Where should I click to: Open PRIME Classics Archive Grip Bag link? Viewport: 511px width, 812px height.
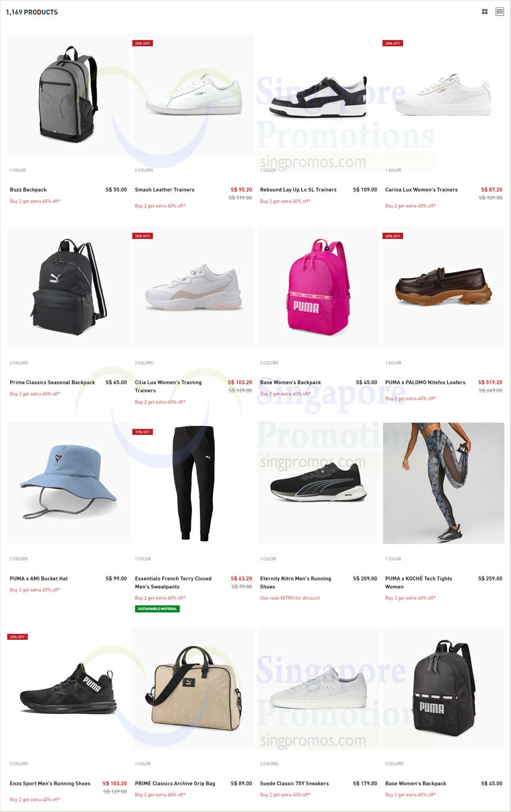175,783
